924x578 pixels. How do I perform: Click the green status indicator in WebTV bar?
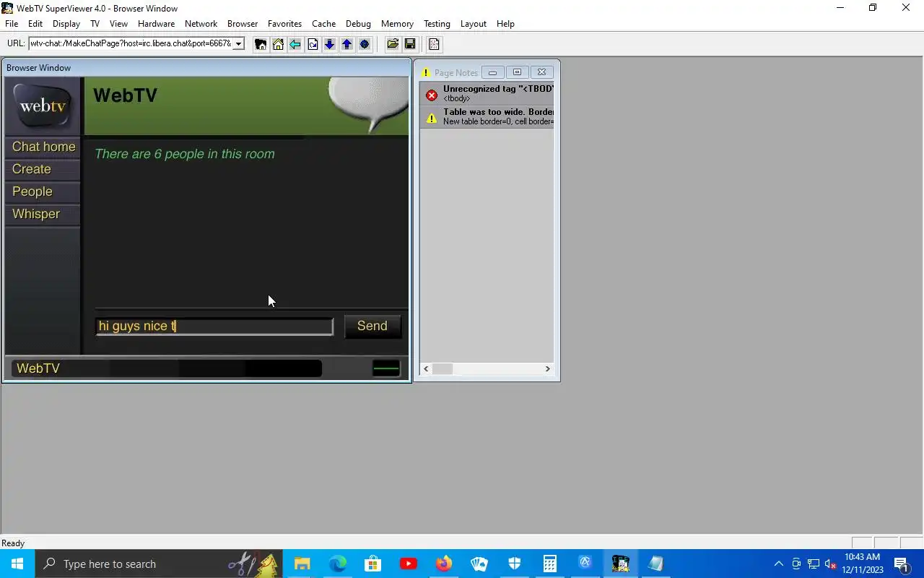[x=386, y=368]
